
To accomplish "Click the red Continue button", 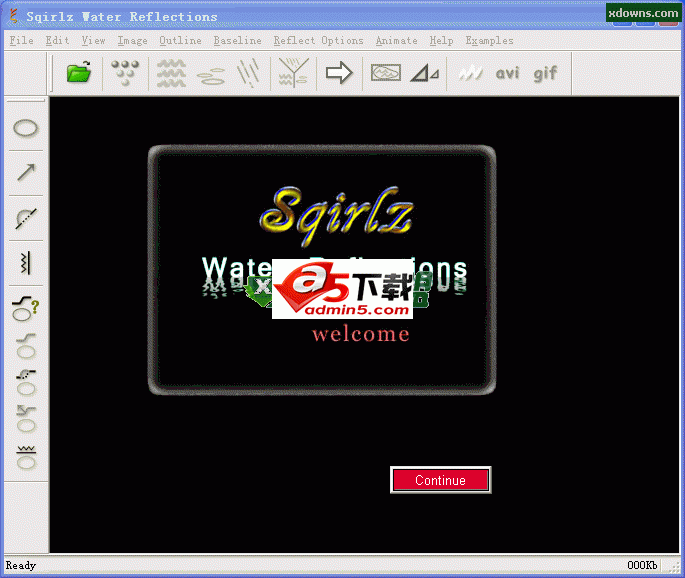I will click(x=440, y=480).
